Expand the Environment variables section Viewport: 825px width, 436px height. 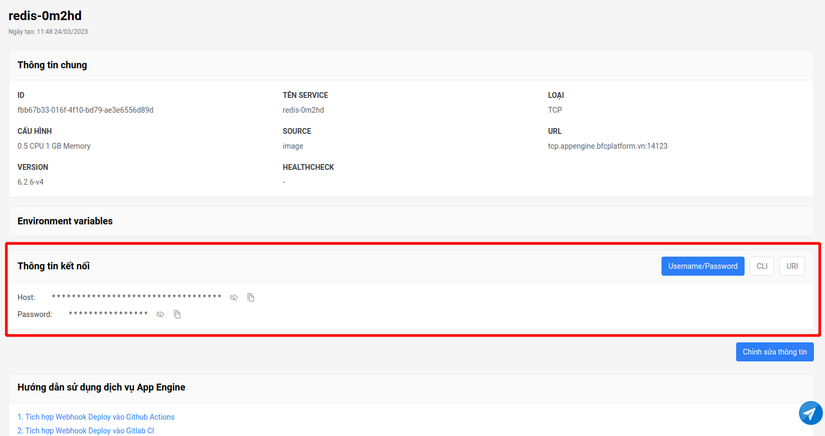coord(411,221)
